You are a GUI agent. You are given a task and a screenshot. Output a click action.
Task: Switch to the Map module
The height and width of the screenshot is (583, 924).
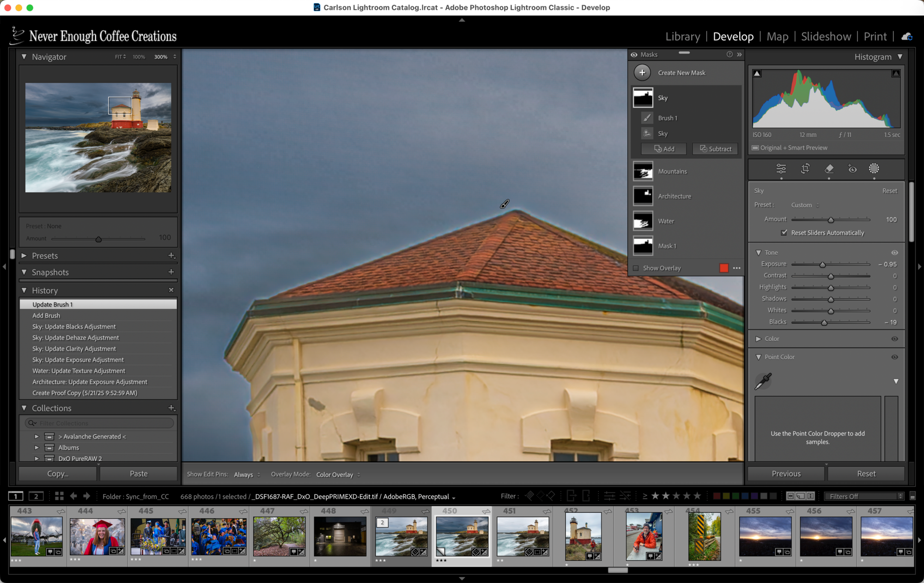(777, 36)
